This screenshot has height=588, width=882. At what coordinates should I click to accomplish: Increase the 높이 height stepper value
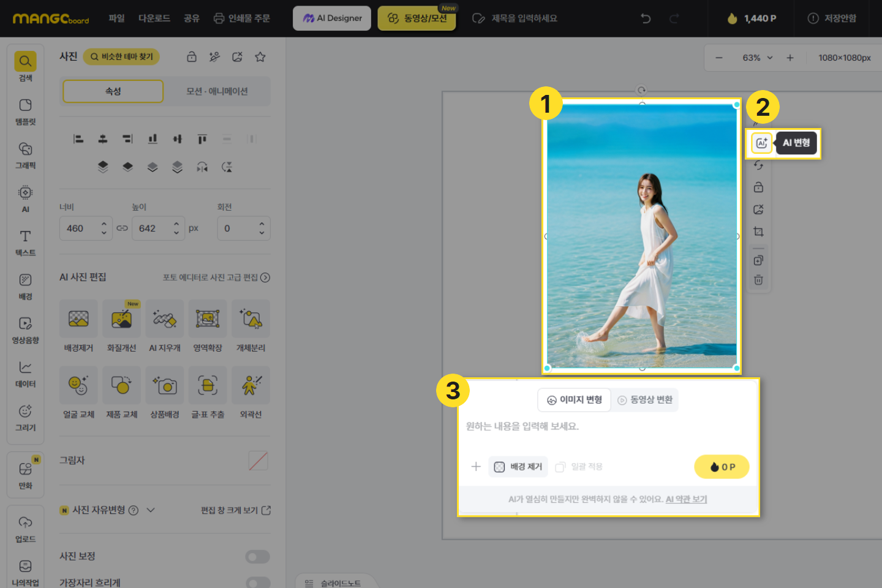[x=176, y=224]
